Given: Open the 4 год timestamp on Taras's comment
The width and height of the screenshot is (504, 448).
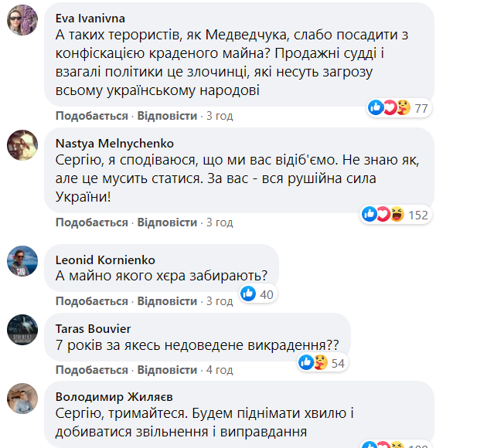Looking at the screenshot, I should point(219,370).
